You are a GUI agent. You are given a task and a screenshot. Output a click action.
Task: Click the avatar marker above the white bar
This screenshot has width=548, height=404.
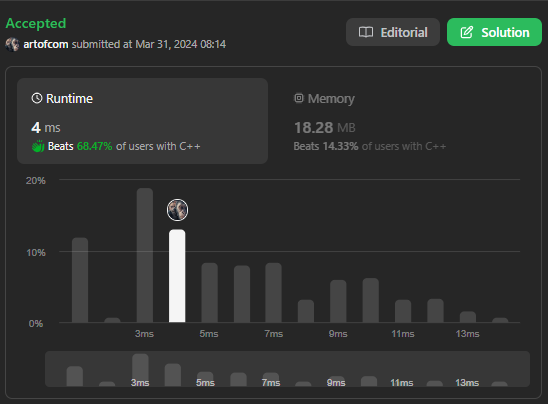tap(177, 210)
